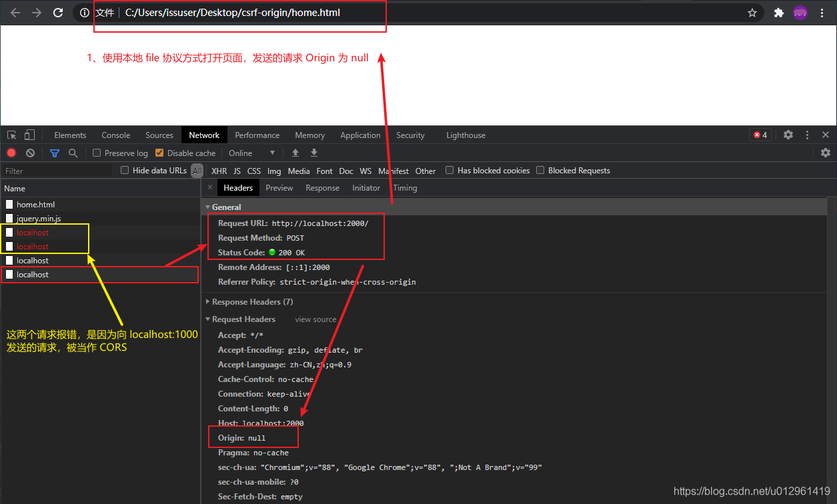
Task: Open the Response tab in request details
Action: click(x=323, y=187)
